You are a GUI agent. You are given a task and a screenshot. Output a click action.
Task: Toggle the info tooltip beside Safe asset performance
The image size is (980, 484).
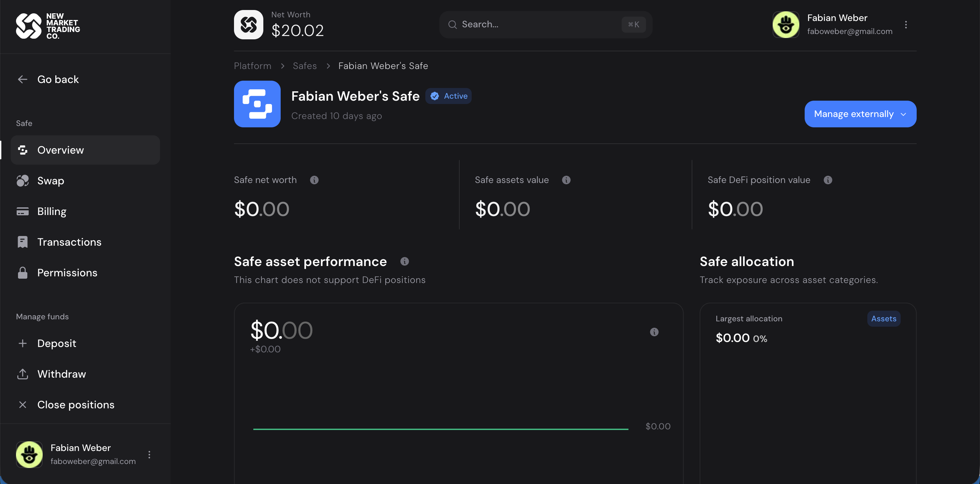point(404,261)
